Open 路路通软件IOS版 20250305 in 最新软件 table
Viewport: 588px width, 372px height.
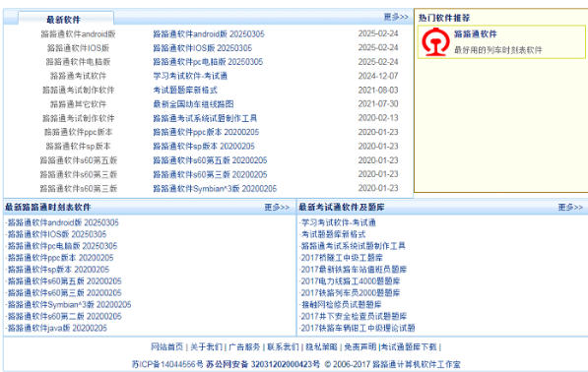[203, 48]
